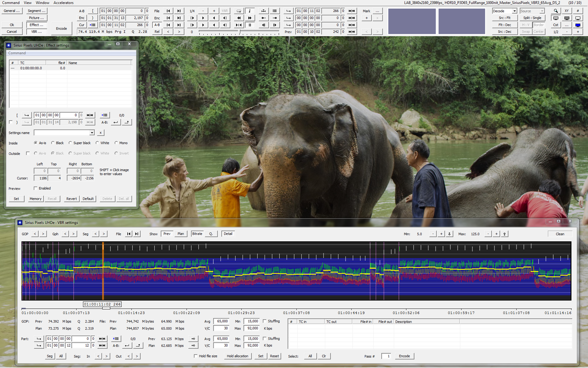Click the File first-frame icon in VBR settings
588x368 pixels.
tap(129, 234)
